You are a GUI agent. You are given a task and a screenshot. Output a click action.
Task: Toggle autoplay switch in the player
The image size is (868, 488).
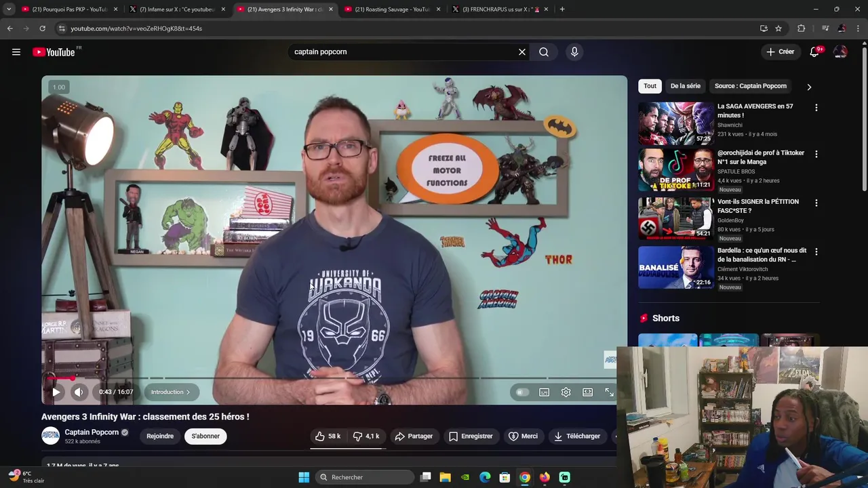pyautogui.click(x=522, y=392)
